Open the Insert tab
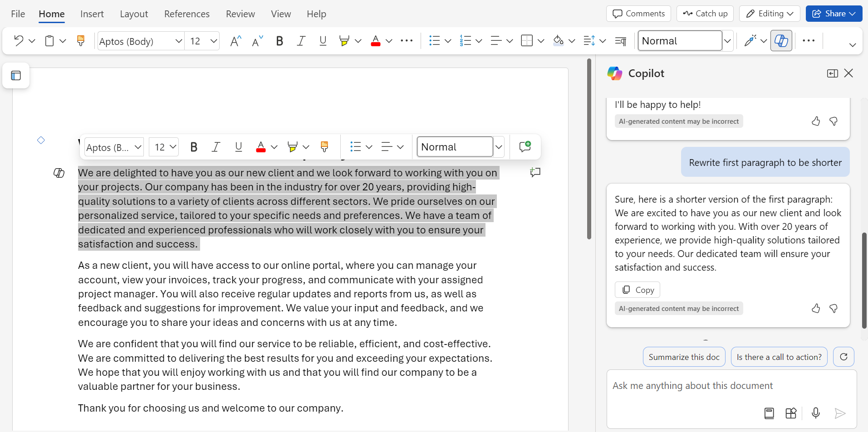Screen dimensions: 868x432 [x=92, y=14]
